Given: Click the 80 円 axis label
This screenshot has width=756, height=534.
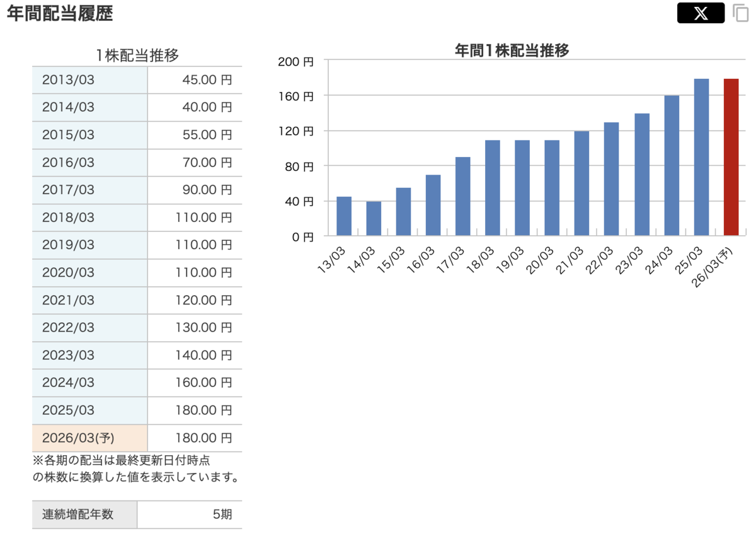Looking at the screenshot, I should pos(299,166).
